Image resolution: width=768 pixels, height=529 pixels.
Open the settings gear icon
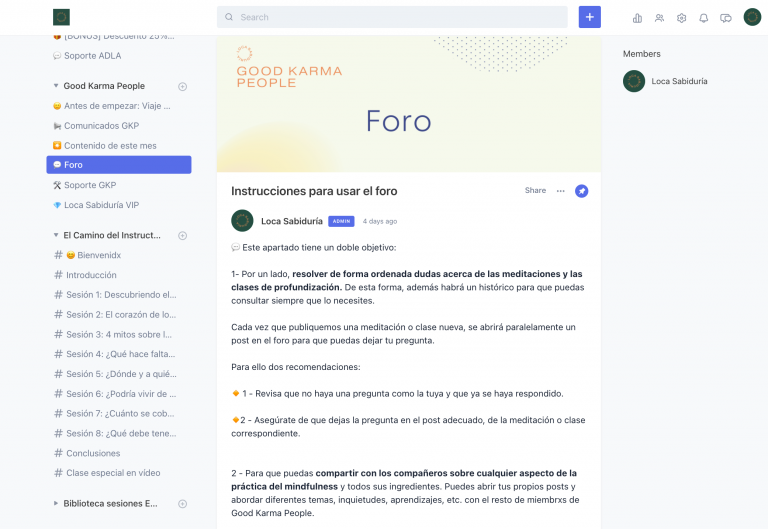point(681,18)
